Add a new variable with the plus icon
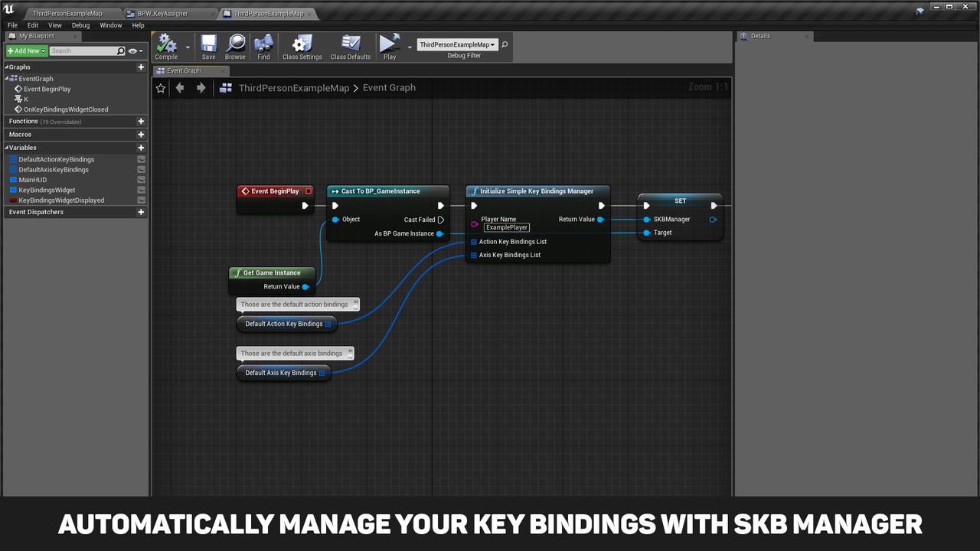Screen dimensions: 980x551 tap(141, 148)
